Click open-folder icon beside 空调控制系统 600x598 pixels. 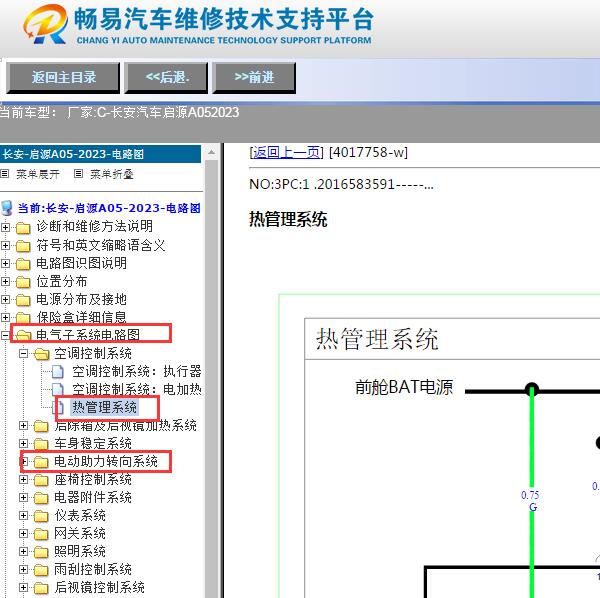tap(41, 354)
